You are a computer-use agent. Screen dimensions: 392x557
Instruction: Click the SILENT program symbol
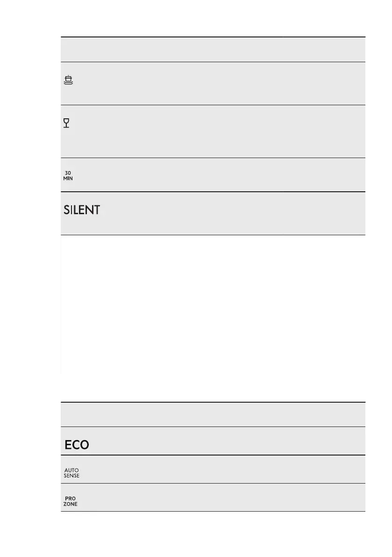coord(82,210)
